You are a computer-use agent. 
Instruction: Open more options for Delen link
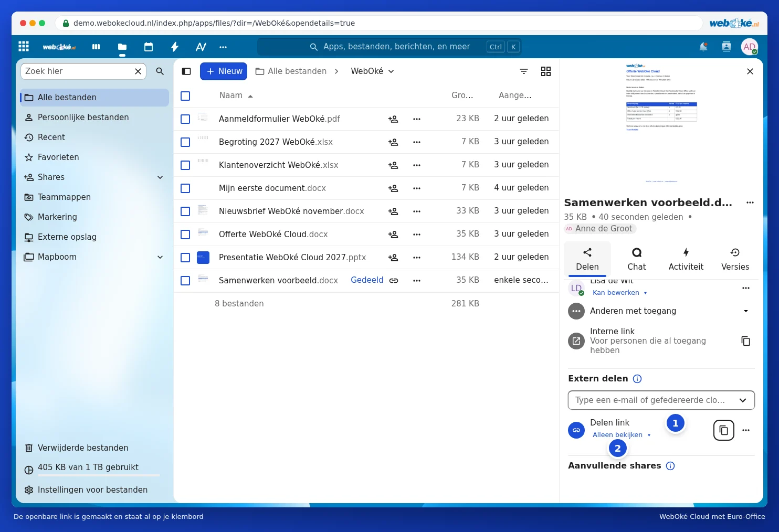coord(746,430)
